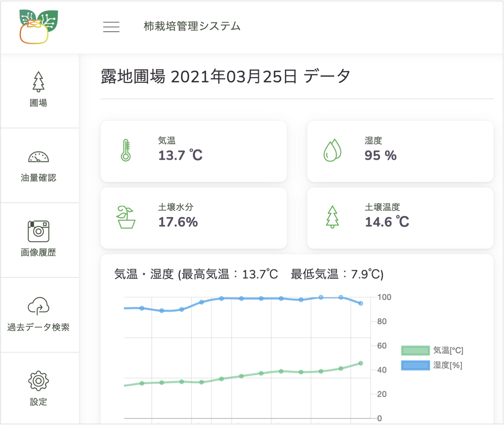Click the thermometer icon in 気温 card
This screenshot has width=504, height=426.
pyautogui.click(x=126, y=150)
